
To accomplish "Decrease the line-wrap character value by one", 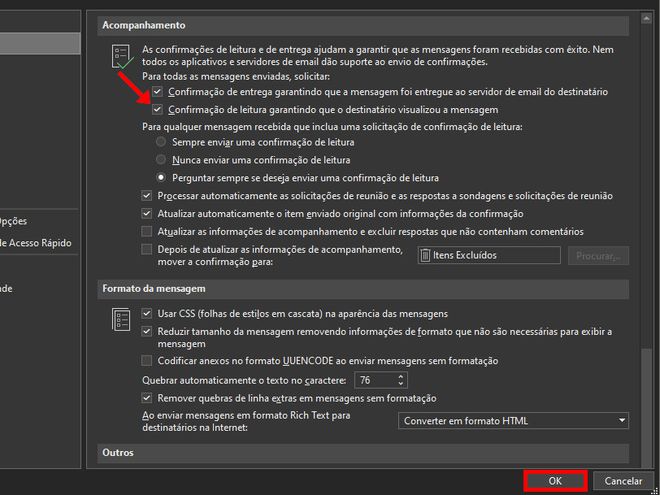I will [400, 384].
